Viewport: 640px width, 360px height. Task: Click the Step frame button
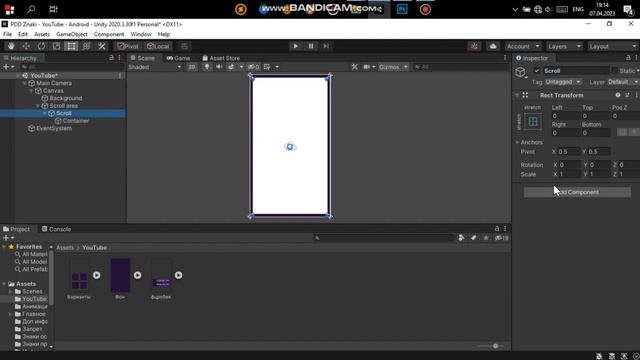click(x=326, y=46)
